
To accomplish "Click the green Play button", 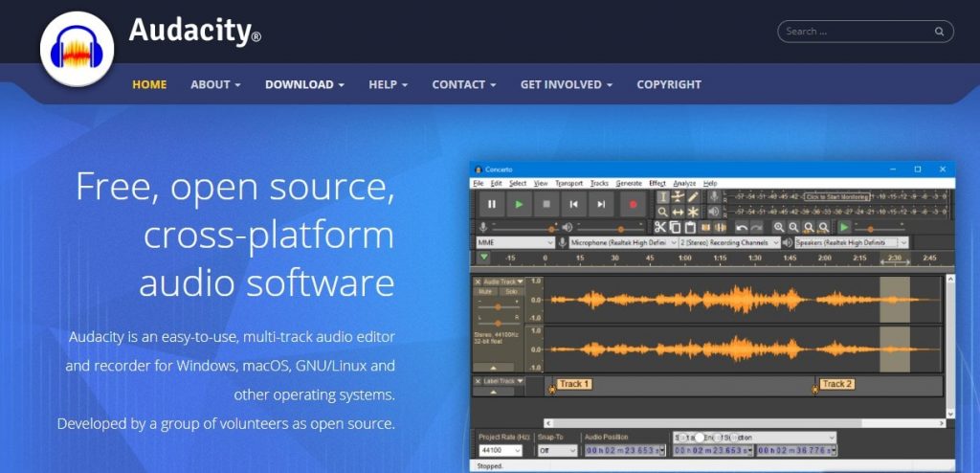I will click(x=519, y=204).
